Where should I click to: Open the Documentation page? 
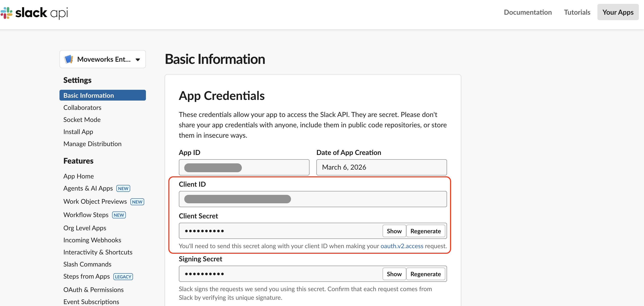(x=527, y=12)
